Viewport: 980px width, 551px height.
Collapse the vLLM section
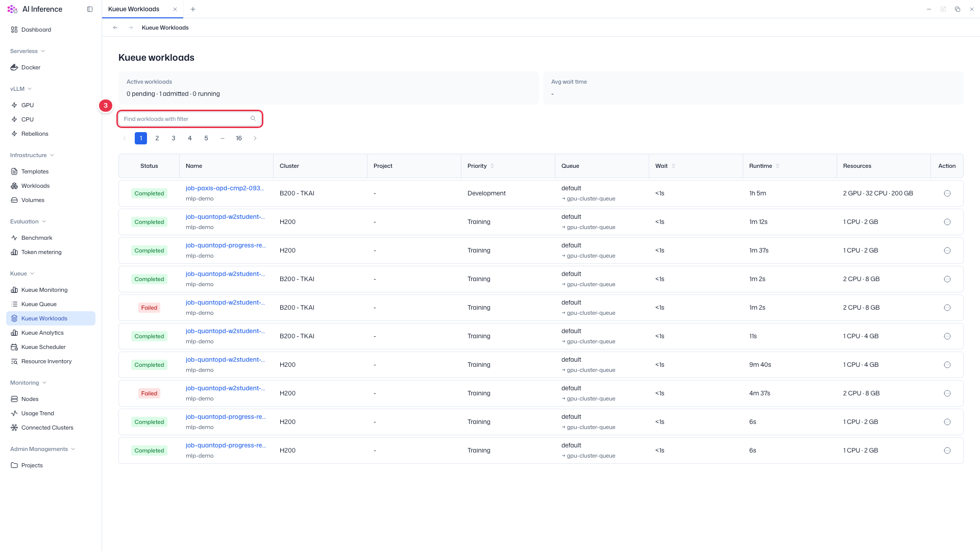(21, 89)
